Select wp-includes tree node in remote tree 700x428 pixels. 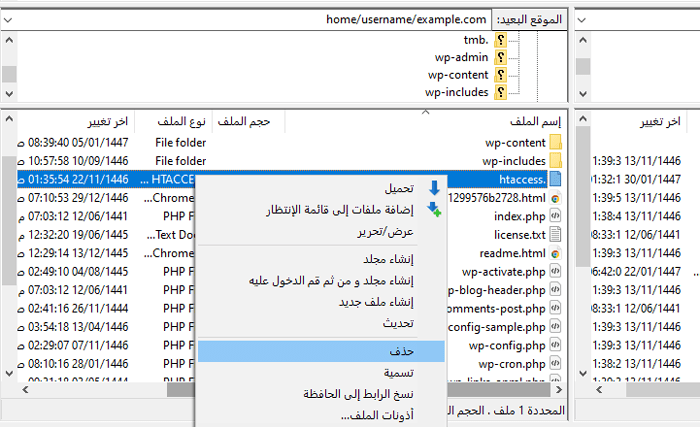click(x=457, y=92)
